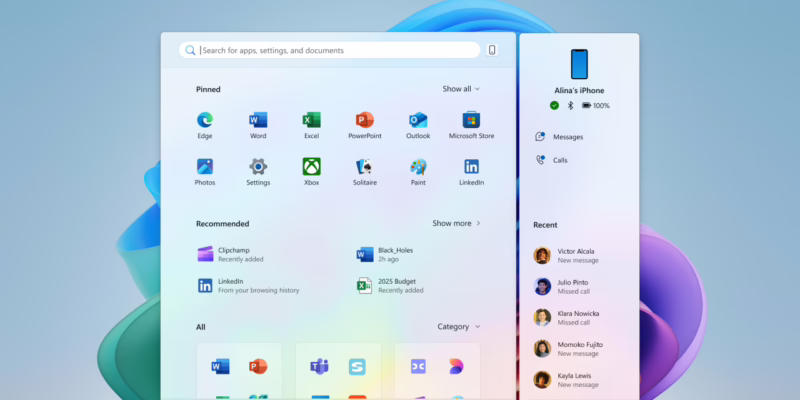Launch Word from pinned apps

tap(258, 121)
